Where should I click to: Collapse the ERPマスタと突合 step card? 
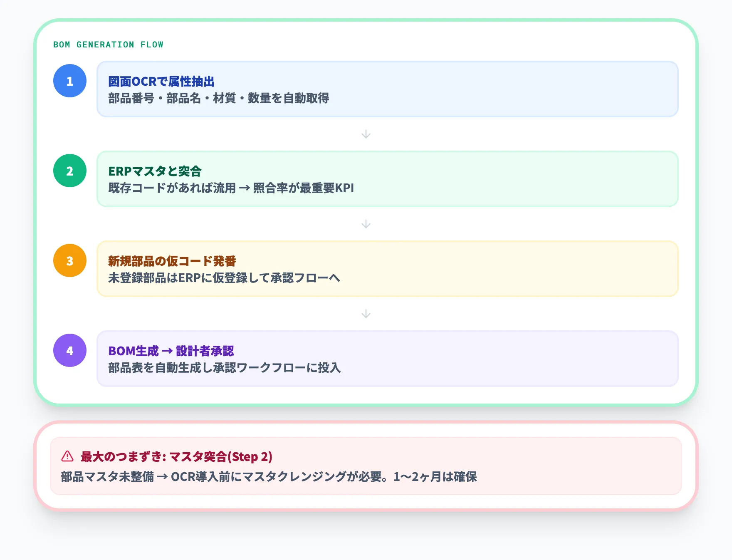tap(388, 178)
